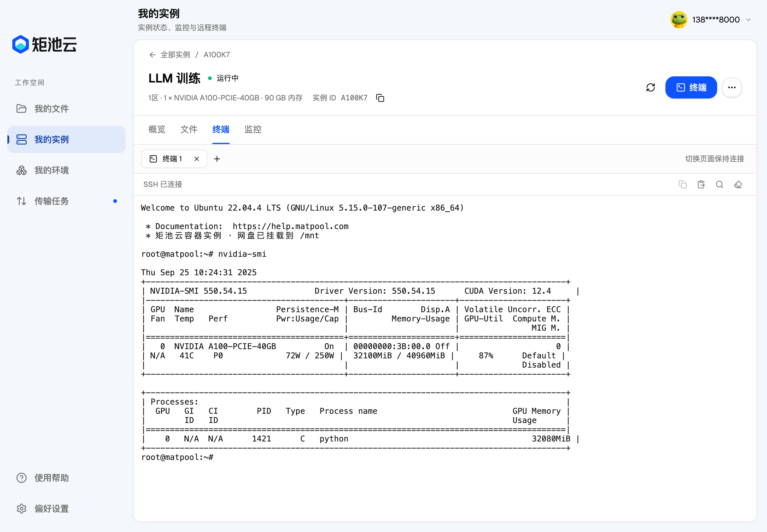The width and height of the screenshot is (767, 532).
Task: Click the LLM 训练 instance title
Action: [x=174, y=78]
